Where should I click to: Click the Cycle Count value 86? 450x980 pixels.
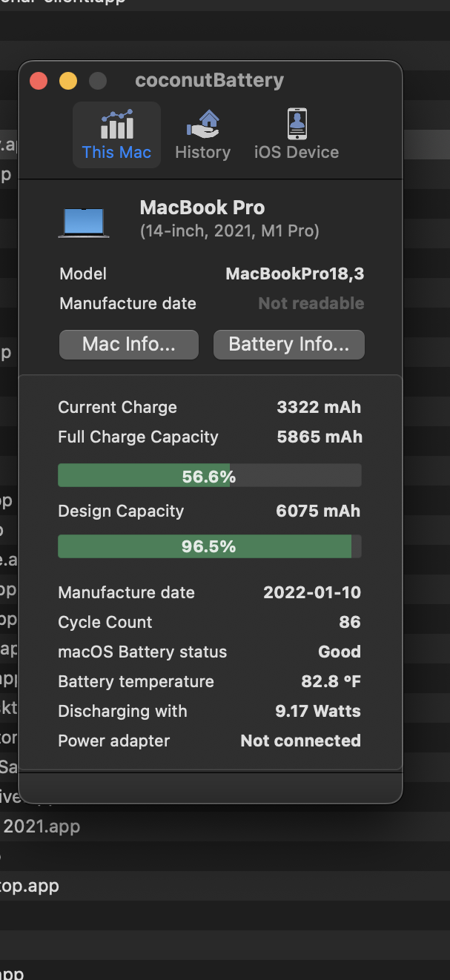[x=350, y=623]
